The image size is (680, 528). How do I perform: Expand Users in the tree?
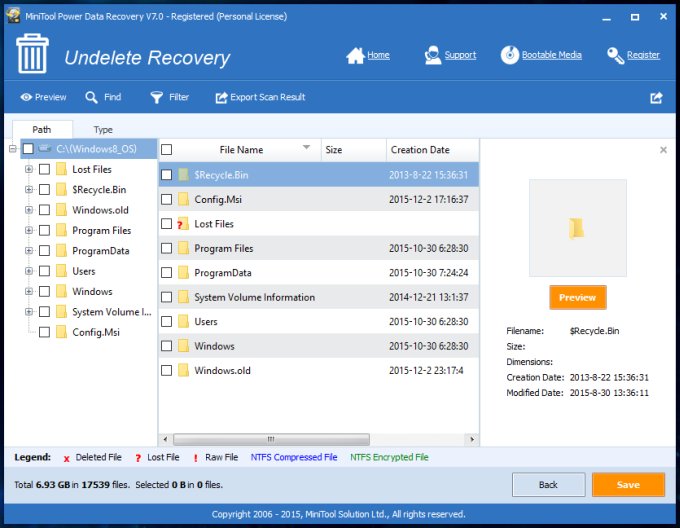click(x=29, y=271)
